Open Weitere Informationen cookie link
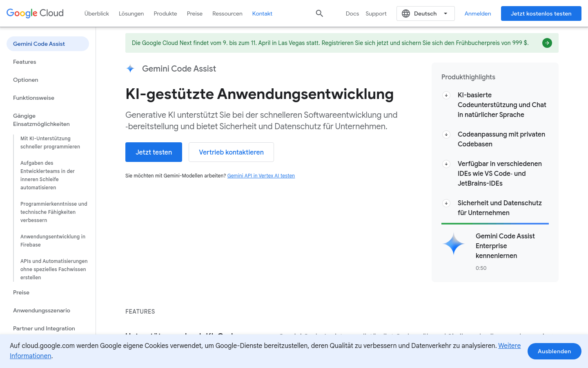Viewport: 588px width, 368px height. (509, 346)
